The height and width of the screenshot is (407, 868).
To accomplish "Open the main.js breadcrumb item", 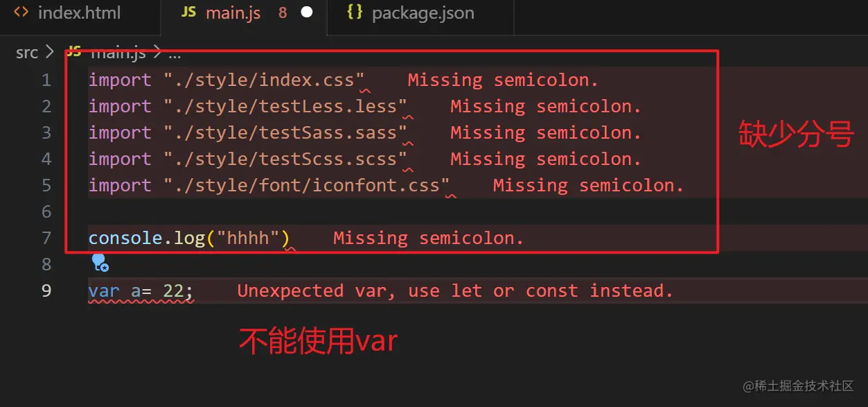I will click(x=118, y=53).
